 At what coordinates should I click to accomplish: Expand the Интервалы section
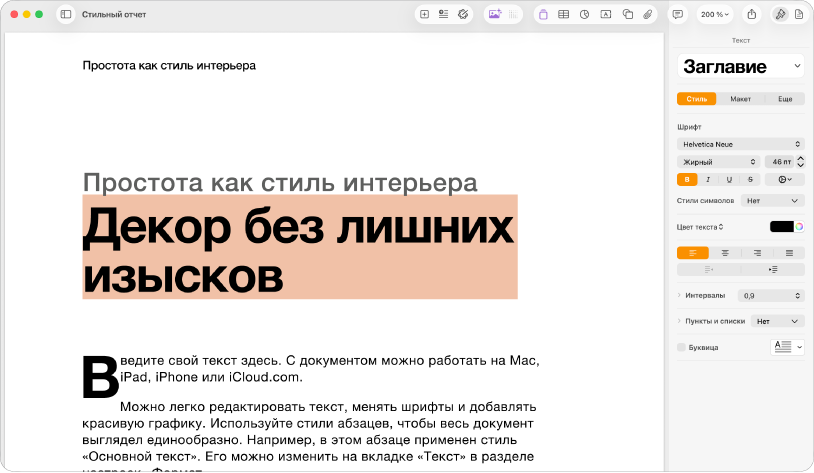[679, 295]
